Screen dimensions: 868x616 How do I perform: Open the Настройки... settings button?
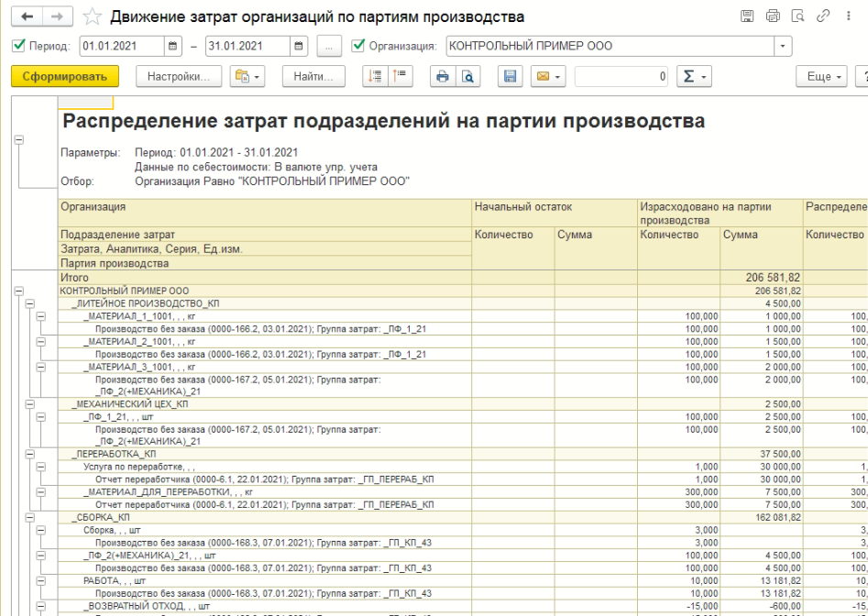point(178,77)
